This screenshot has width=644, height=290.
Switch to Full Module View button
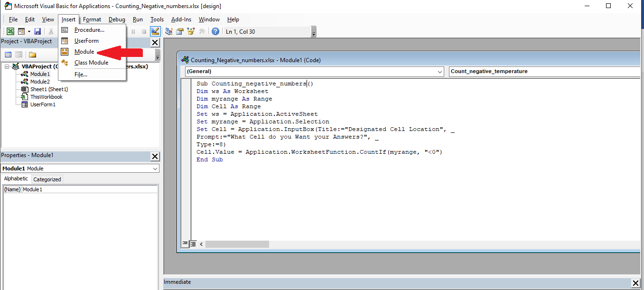pos(193,243)
